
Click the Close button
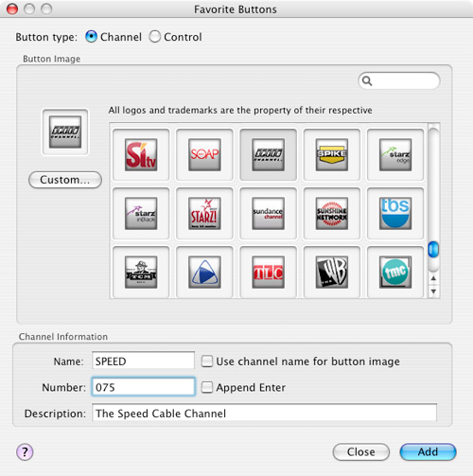pos(361,451)
